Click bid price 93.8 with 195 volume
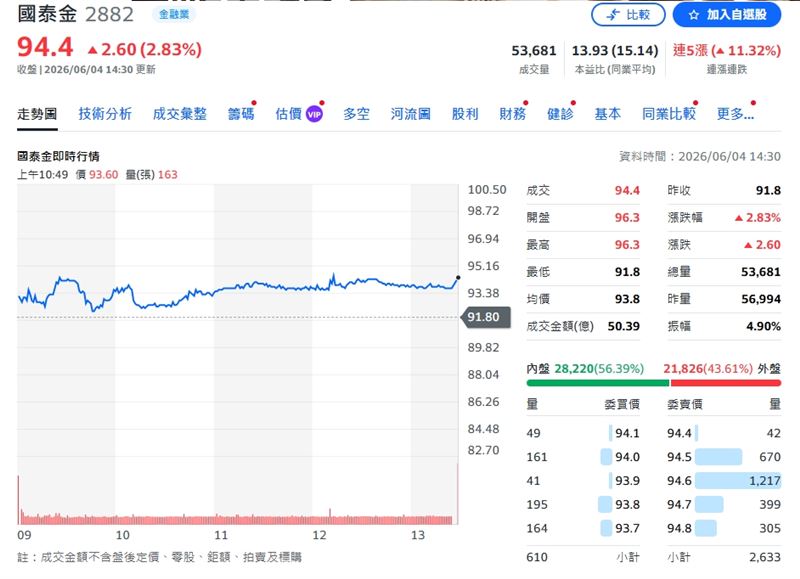 click(x=583, y=505)
